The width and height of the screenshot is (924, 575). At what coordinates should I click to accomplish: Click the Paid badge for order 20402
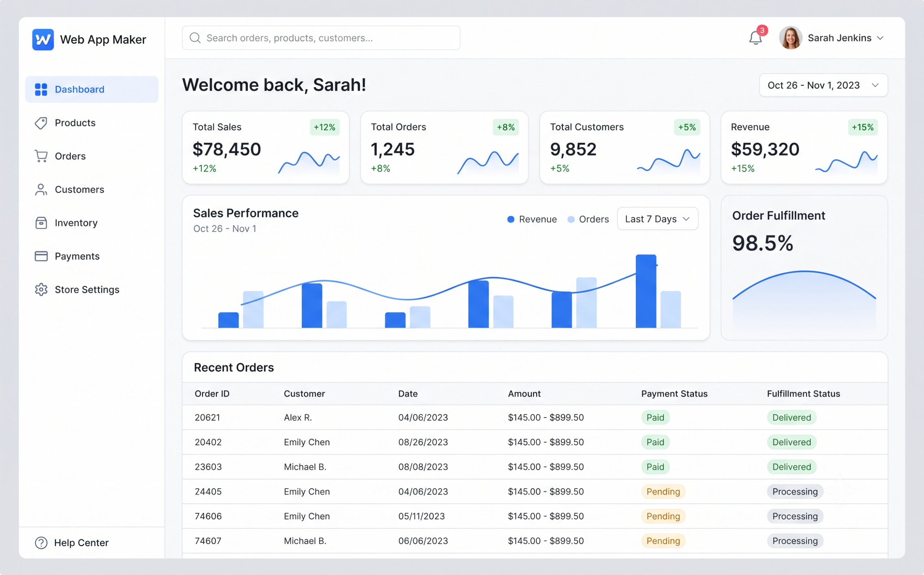pyautogui.click(x=655, y=442)
